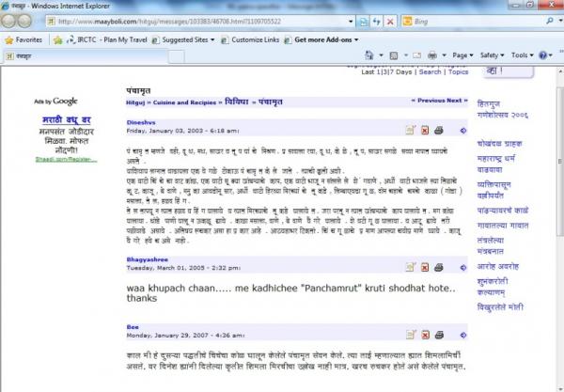The width and height of the screenshot is (564, 392).
Task: Click delete icon on Dineshvs message
Action: pyautogui.click(x=424, y=130)
